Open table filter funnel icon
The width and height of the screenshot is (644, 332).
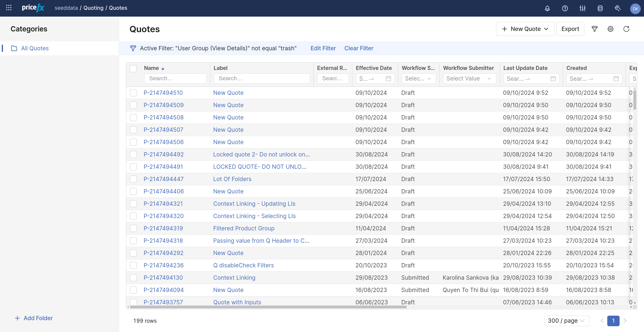click(x=594, y=29)
